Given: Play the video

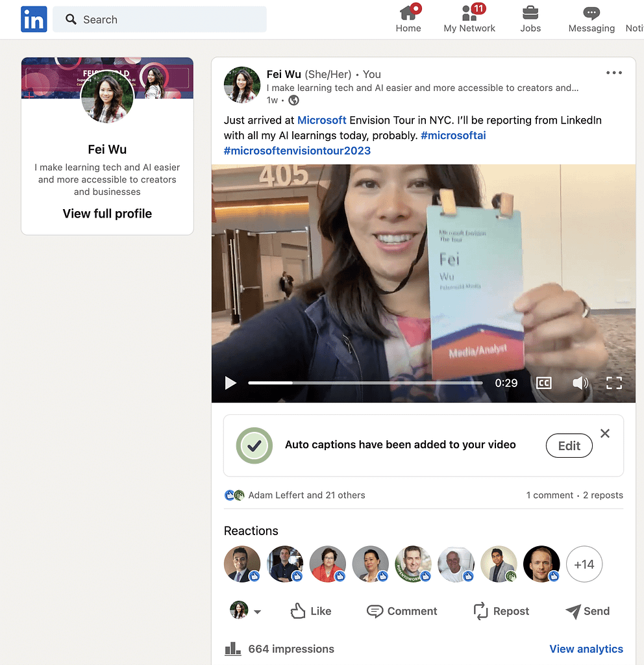Looking at the screenshot, I should click(x=230, y=383).
